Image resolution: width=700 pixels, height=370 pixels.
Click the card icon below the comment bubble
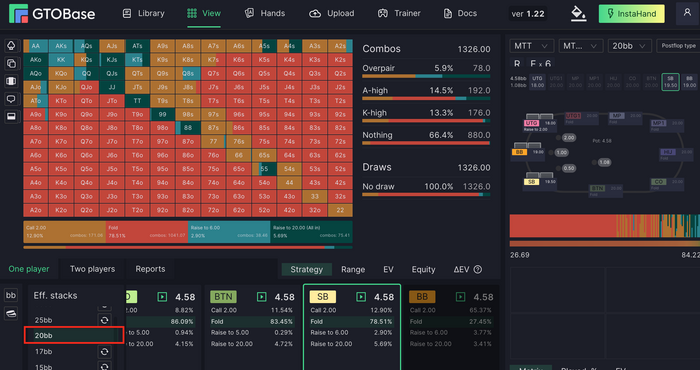point(11,116)
